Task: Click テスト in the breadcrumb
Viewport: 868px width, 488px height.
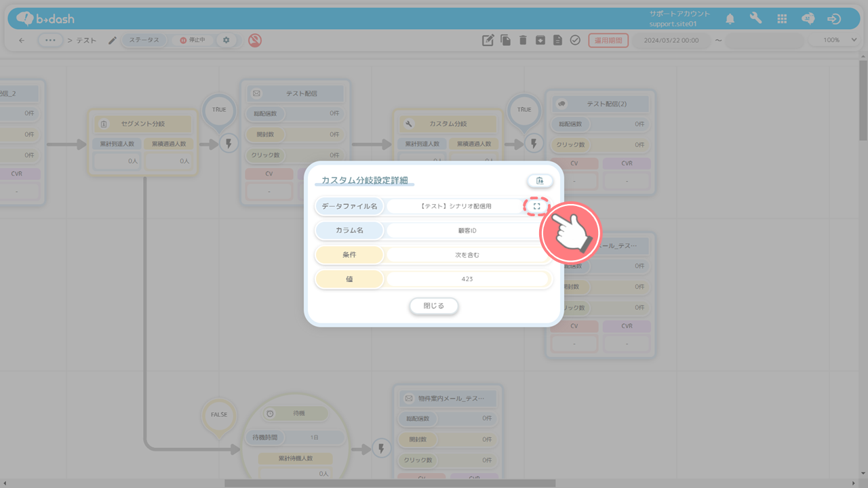Action: pyautogui.click(x=85, y=41)
